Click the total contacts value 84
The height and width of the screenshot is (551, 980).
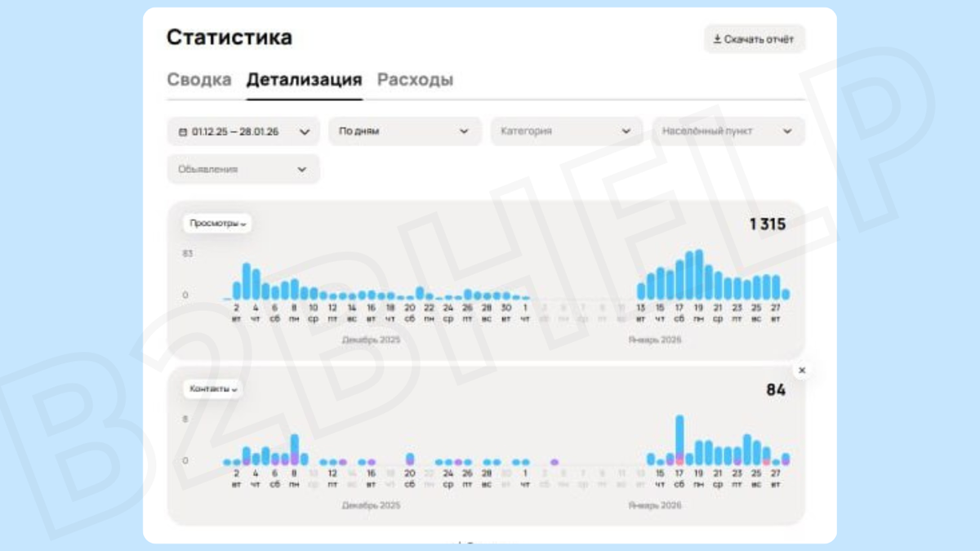coord(776,390)
